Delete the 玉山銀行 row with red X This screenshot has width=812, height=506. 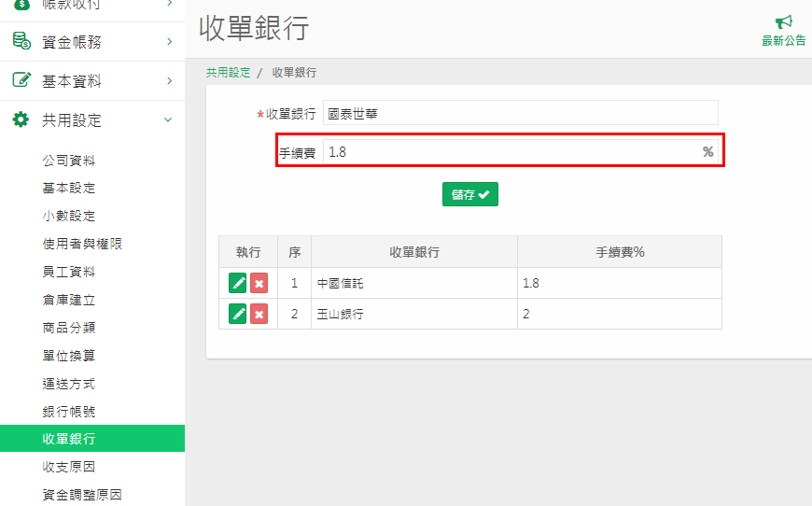pyautogui.click(x=259, y=314)
